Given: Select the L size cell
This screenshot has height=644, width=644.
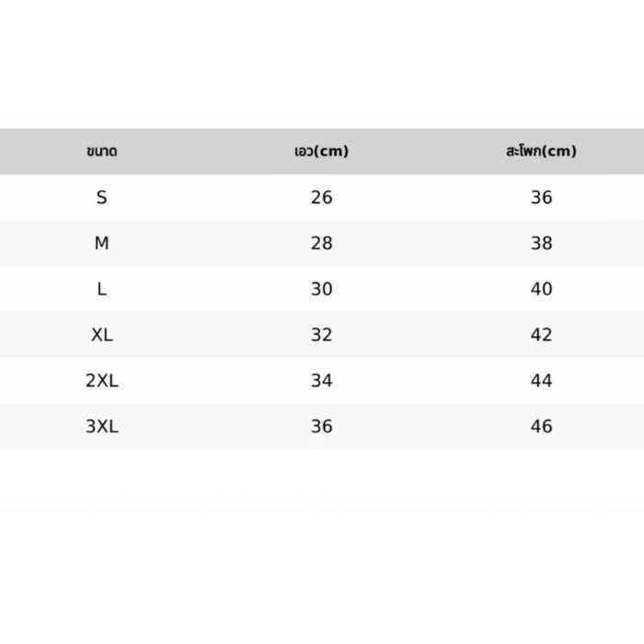Looking at the screenshot, I should click(x=102, y=289).
